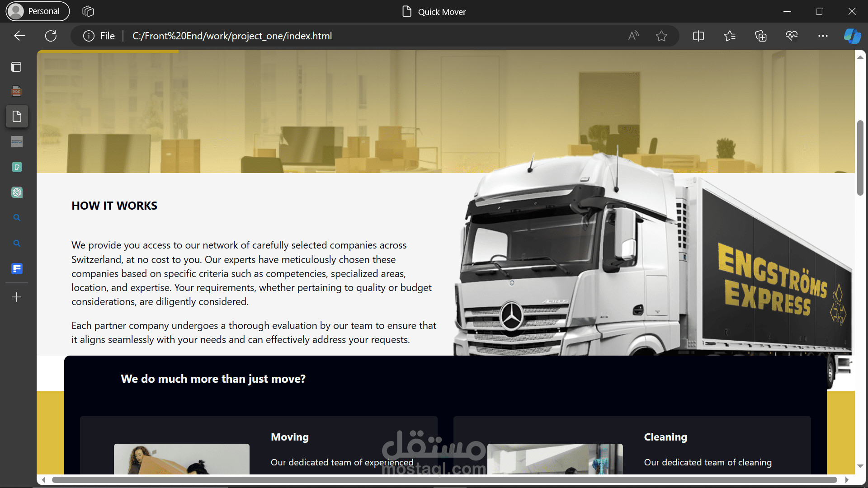Viewport: 868px width, 488px height.
Task: Click the HOW IT WORKS heading
Action: (x=114, y=206)
